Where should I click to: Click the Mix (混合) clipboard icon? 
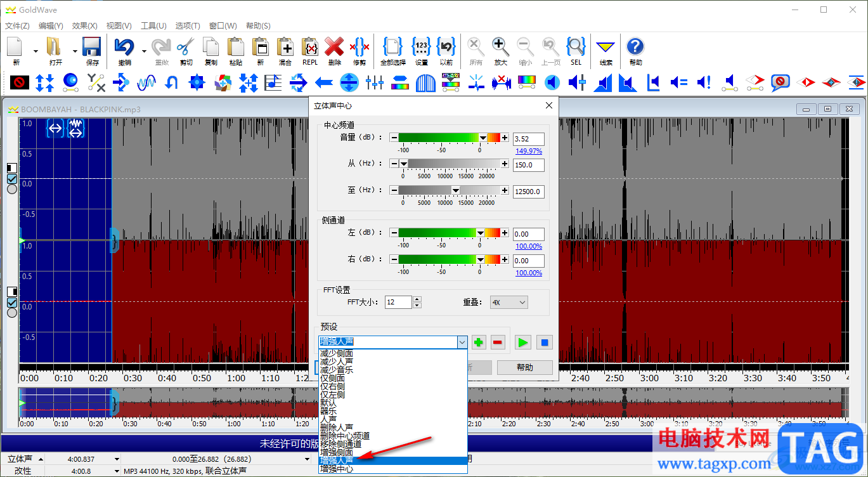[285, 48]
